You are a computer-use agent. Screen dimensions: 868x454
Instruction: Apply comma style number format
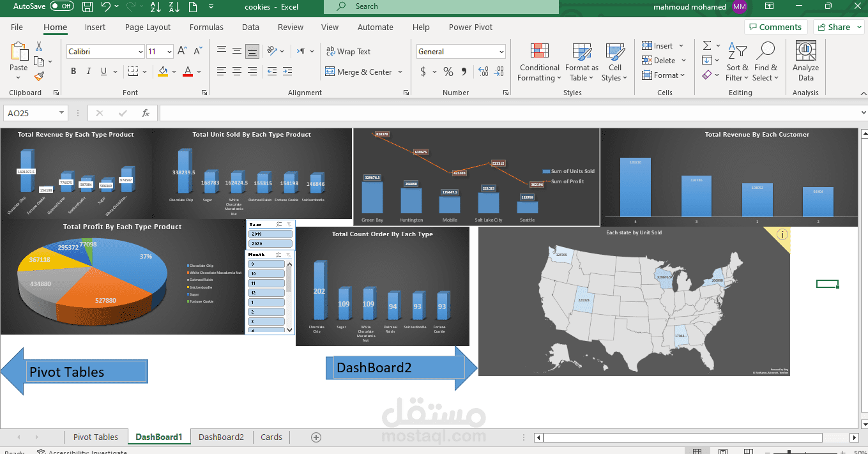tap(464, 72)
